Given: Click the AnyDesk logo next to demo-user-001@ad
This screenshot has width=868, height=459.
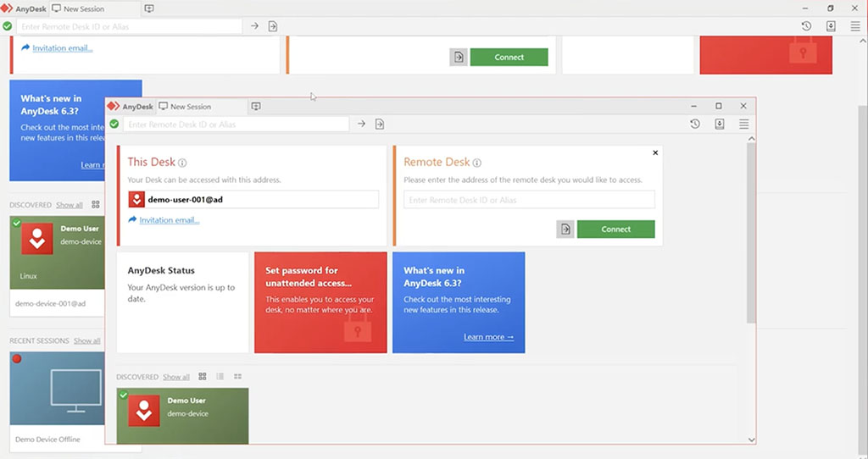Looking at the screenshot, I should point(136,199).
